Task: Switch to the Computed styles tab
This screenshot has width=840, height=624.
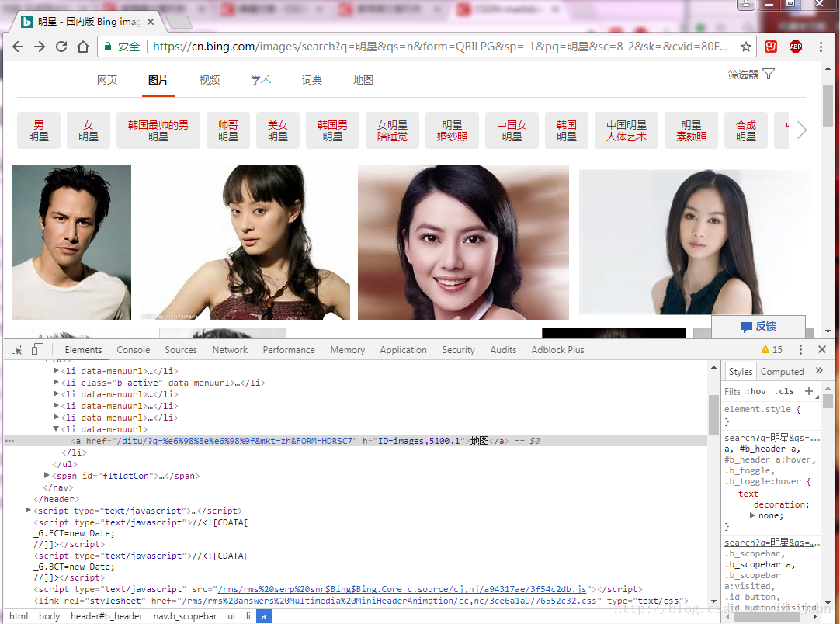Action: click(782, 371)
